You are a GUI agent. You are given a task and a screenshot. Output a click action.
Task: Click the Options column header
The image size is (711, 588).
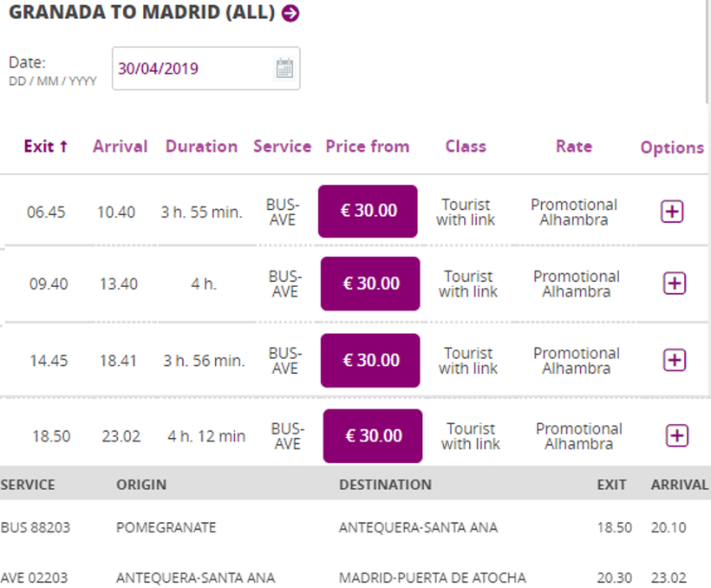click(672, 147)
